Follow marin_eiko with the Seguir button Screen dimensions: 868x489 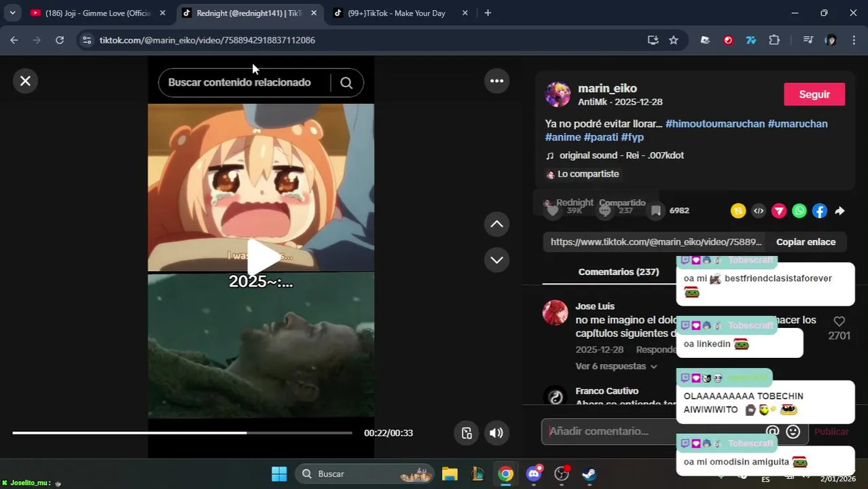(814, 94)
